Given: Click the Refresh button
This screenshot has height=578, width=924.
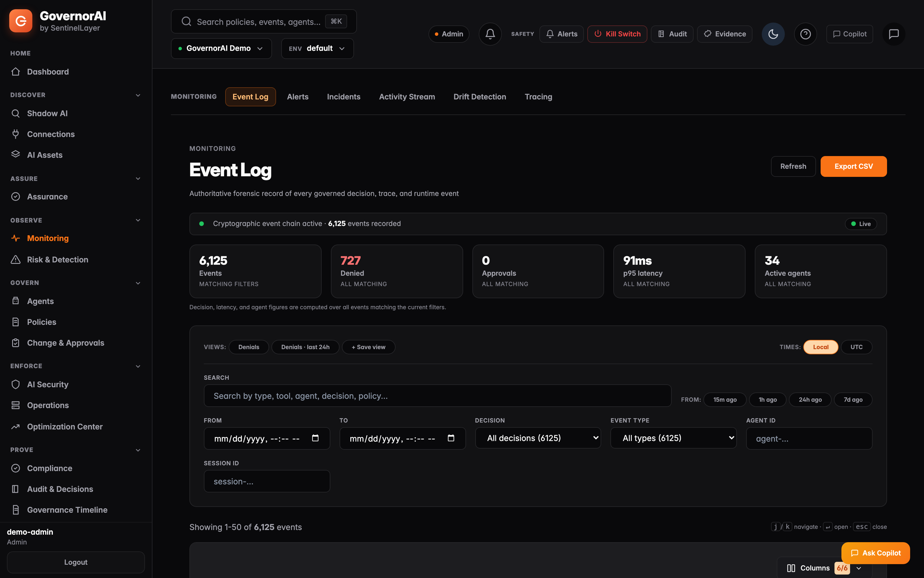Looking at the screenshot, I should tap(793, 166).
